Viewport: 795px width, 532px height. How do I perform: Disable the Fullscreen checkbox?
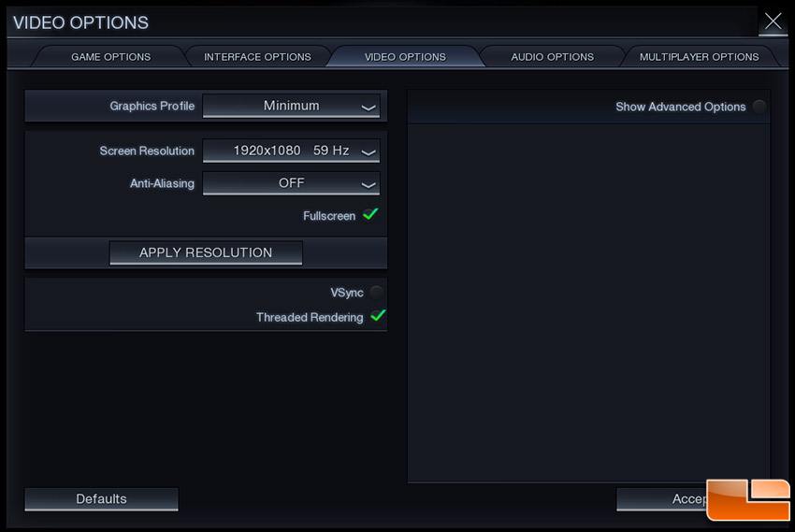(370, 215)
